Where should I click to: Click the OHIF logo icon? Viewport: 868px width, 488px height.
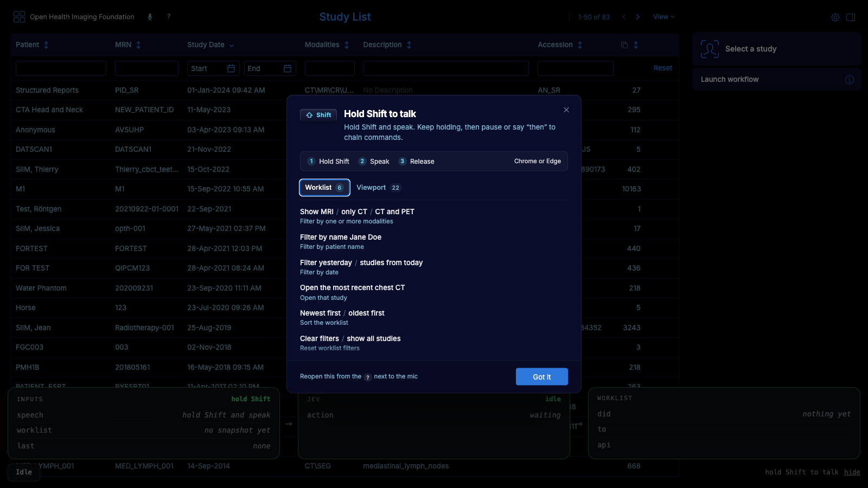coord(19,17)
